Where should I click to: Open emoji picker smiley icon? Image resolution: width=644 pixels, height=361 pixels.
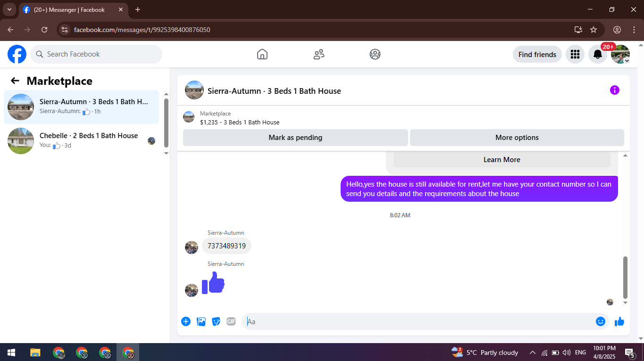[600, 321]
